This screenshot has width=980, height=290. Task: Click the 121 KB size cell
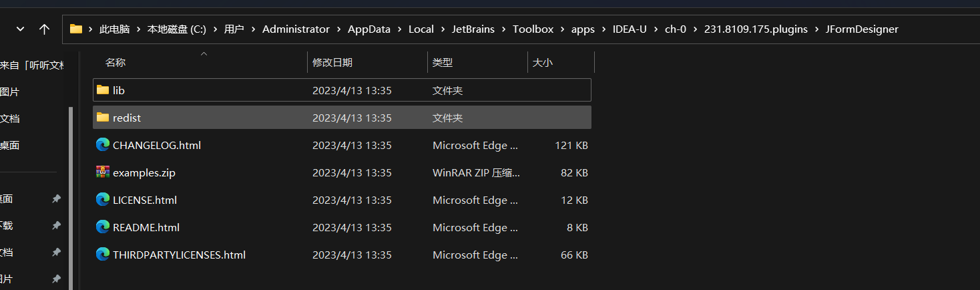(571, 145)
